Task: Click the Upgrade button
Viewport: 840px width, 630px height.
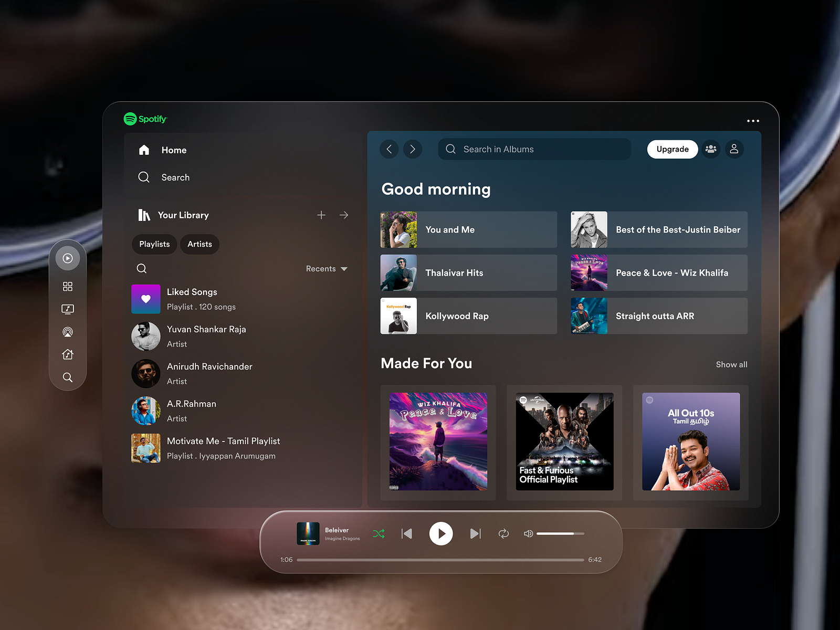Action: coord(673,149)
